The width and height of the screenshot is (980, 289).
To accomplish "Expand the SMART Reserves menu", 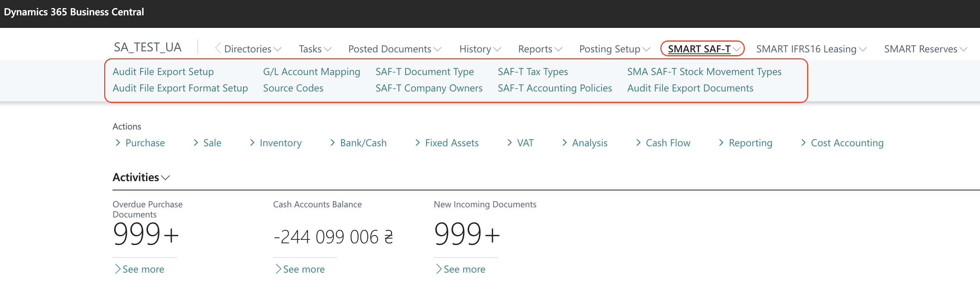I will 925,49.
